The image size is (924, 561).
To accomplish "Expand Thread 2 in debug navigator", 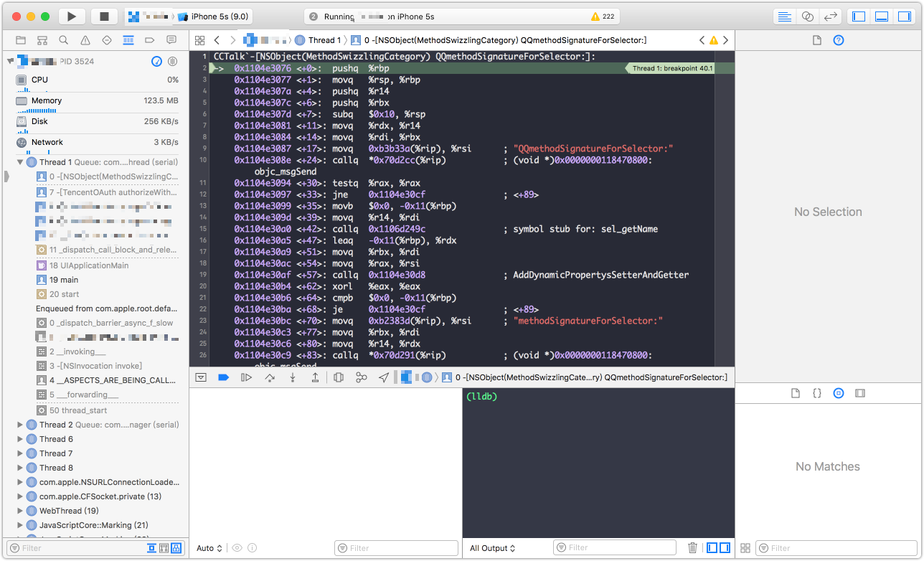I will click(x=20, y=425).
